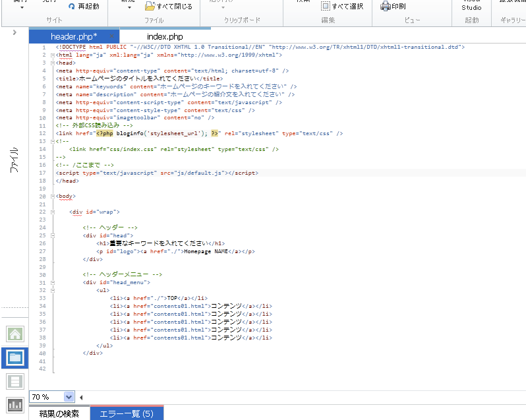Image resolution: width=526 pixels, height=420 pixels.
Task: Launch Visual Studio from the ribbon
Action: click(x=471, y=7)
